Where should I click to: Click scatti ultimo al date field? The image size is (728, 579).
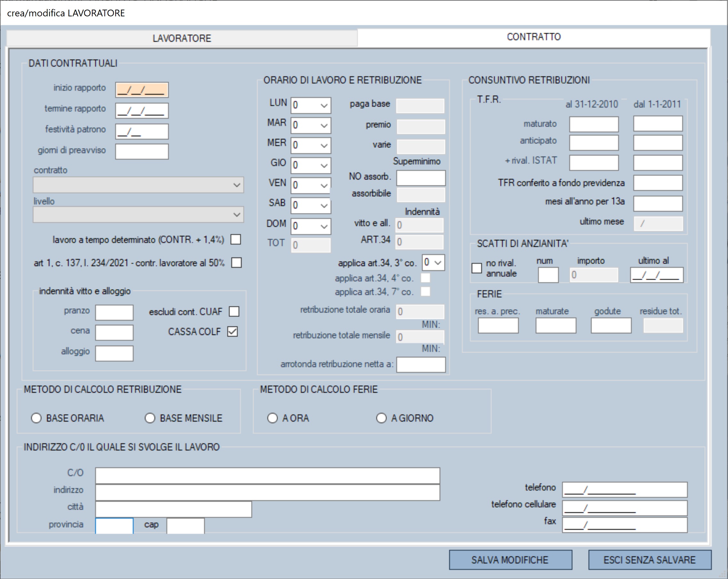657,275
